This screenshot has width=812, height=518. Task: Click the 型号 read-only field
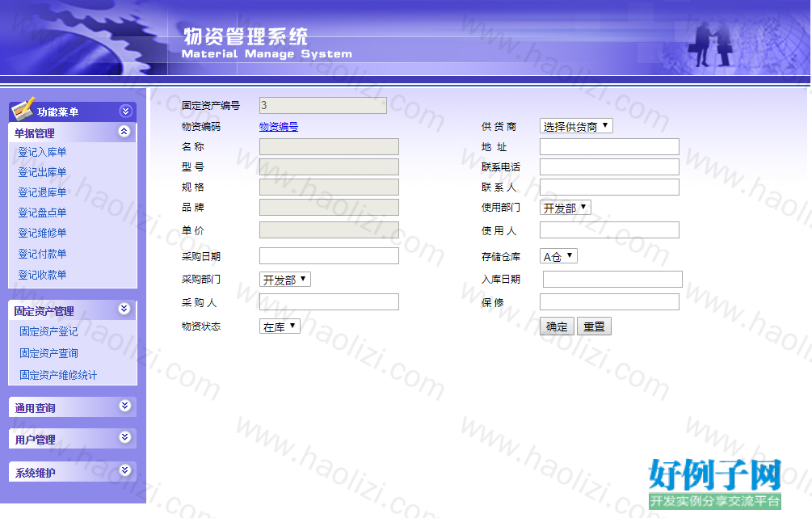pos(330,166)
